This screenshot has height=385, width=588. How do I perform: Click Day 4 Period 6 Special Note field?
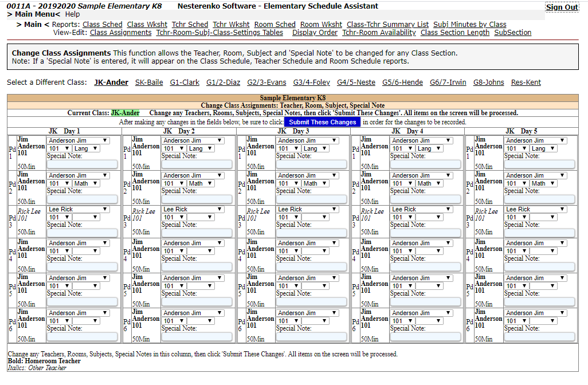[x=425, y=337]
